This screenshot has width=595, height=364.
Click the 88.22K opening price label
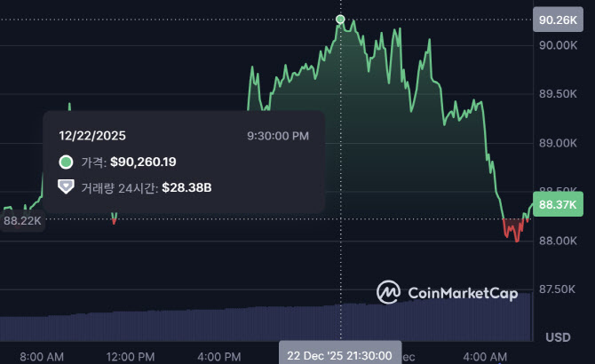click(21, 220)
